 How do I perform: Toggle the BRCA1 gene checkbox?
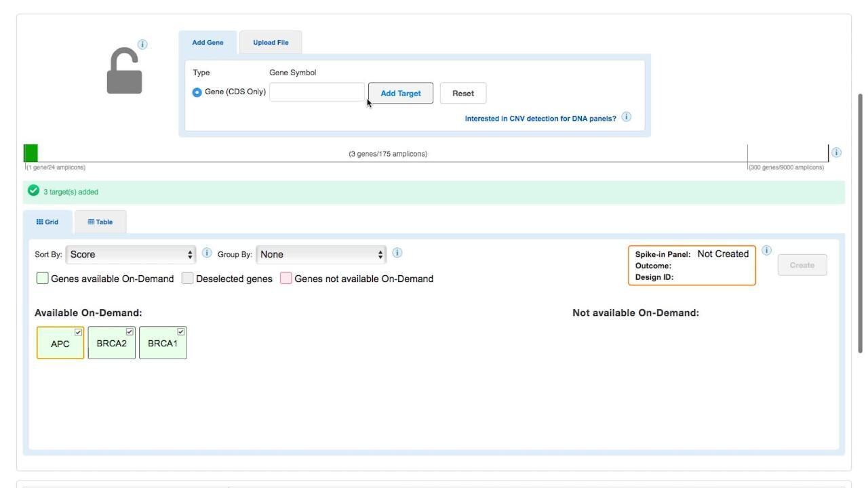(181, 332)
